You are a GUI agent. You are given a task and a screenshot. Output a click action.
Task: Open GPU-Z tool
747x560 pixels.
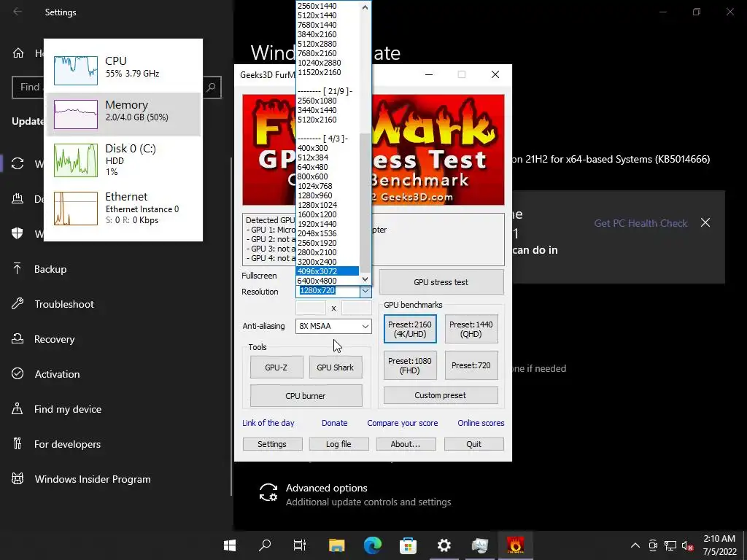tap(276, 367)
